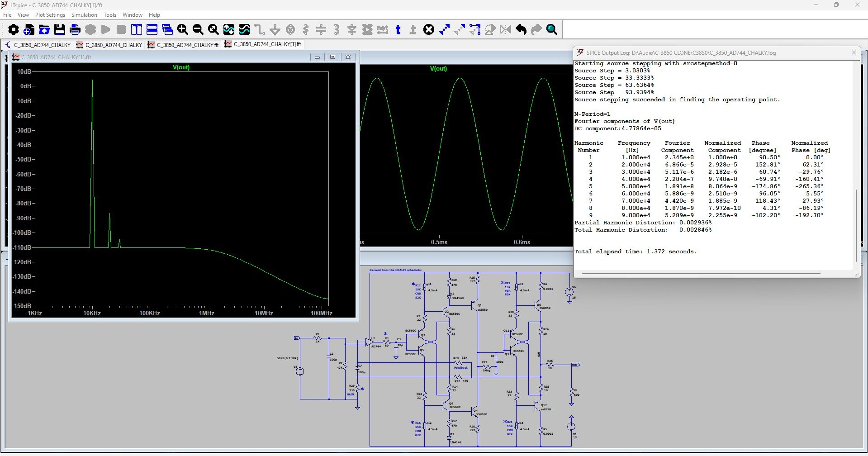Switch to the C_3850_AD744_CHALKY[1].fft tab

pos(263,44)
